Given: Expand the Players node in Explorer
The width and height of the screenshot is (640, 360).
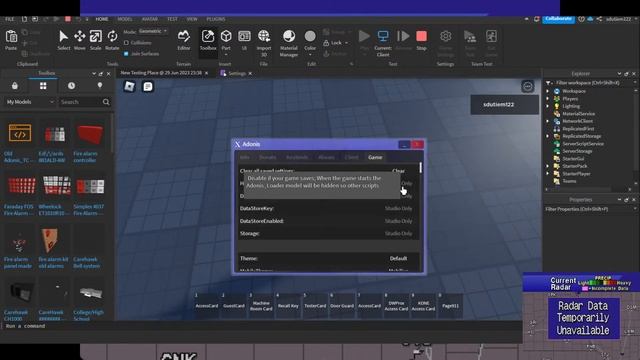Looking at the screenshot, I should (x=548, y=98).
